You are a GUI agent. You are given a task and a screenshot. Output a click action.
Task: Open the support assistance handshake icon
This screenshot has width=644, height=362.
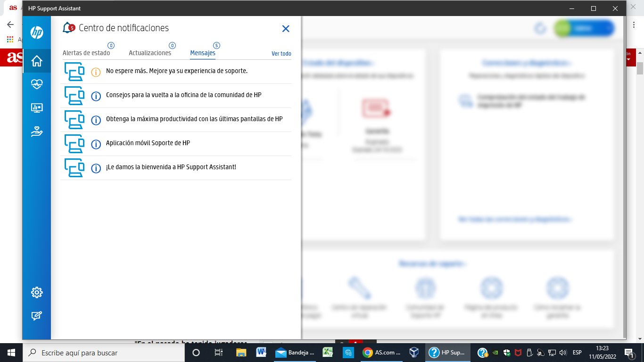37,132
